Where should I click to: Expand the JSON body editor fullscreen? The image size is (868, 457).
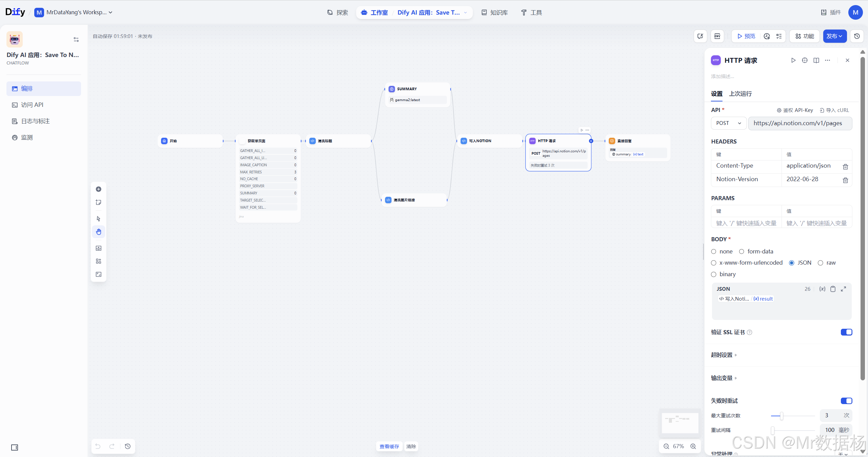pyautogui.click(x=844, y=289)
